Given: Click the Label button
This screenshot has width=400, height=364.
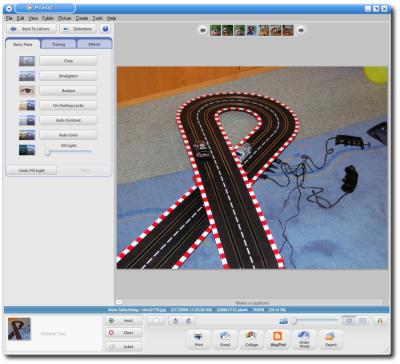Looking at the screenshot, I should click(x=124, y=347).
